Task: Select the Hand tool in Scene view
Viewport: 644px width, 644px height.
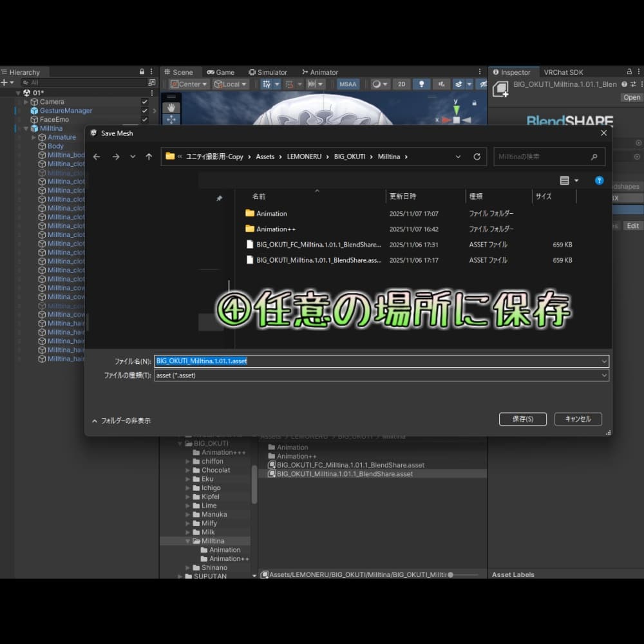Action: coord(171,108)
